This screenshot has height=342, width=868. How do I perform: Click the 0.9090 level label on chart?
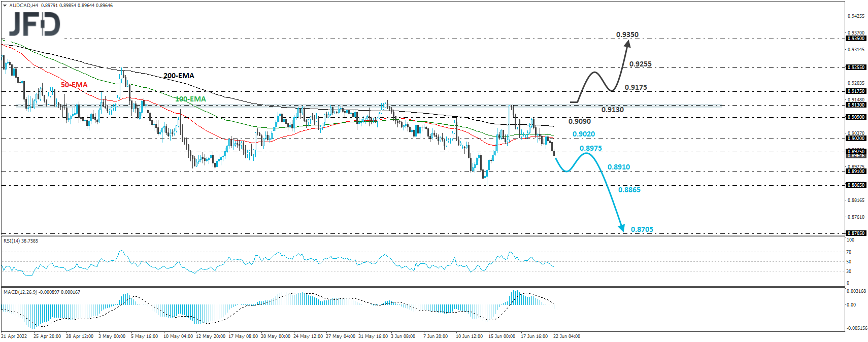click(x=580, y=121)
